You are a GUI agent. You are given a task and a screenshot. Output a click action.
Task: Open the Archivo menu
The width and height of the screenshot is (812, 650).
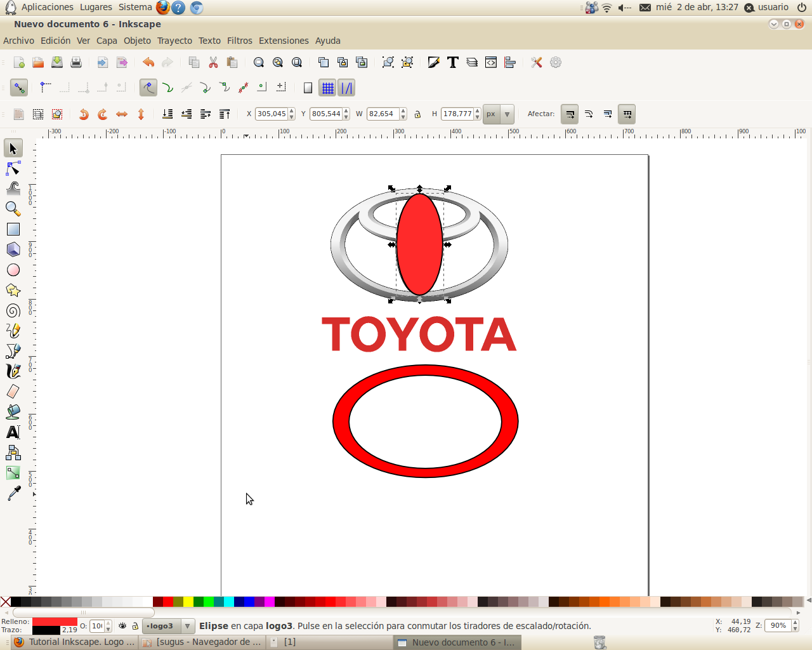(19, 41)
